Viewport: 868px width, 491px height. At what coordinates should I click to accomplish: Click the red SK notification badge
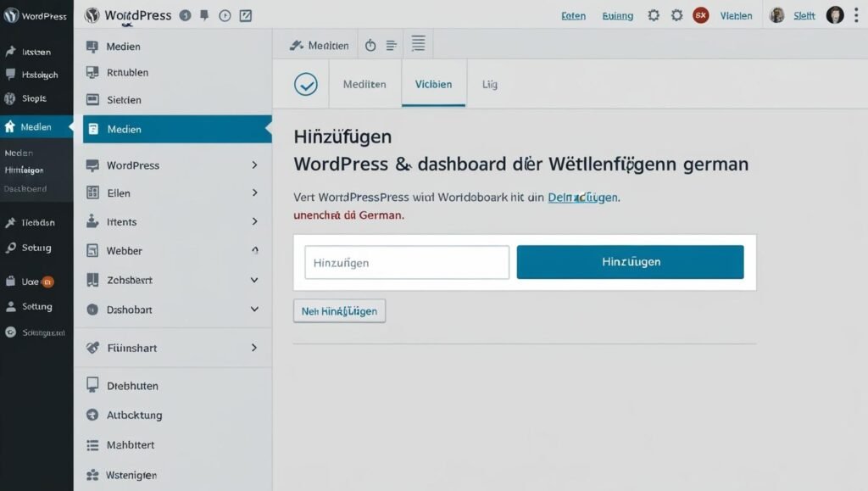701,15
